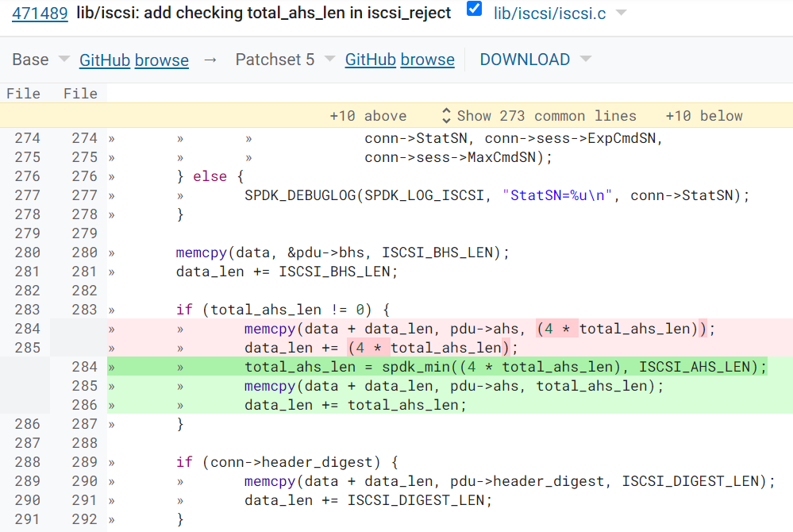Select right line number 292
This screenshot has height=532, width=793.
[84, 519]
